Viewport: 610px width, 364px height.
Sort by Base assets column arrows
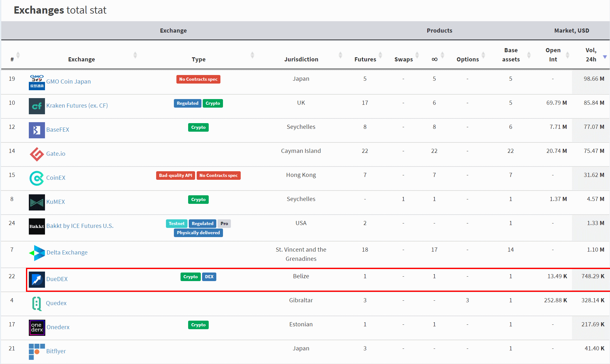coord(529,55)
